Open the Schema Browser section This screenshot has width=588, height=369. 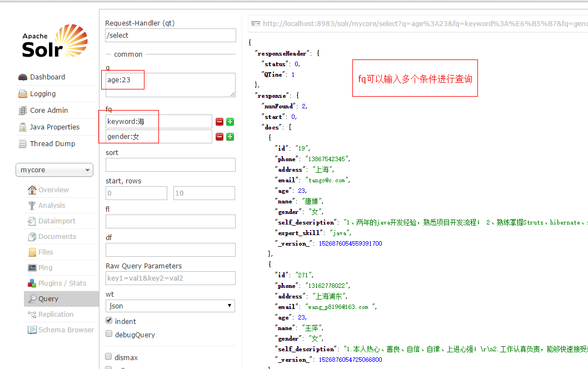coord(66,330)
